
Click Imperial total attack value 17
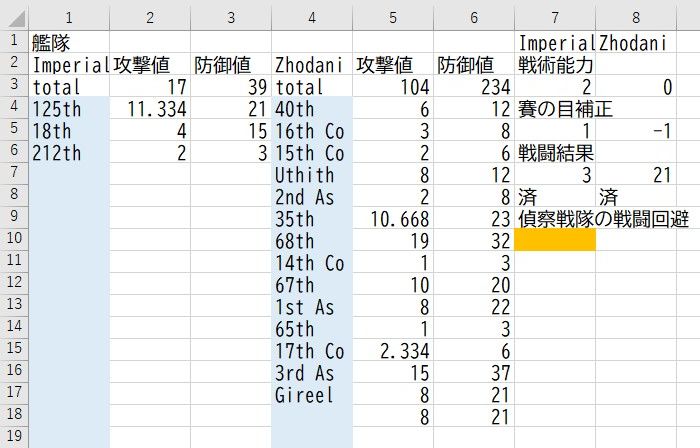coord(150,86)
